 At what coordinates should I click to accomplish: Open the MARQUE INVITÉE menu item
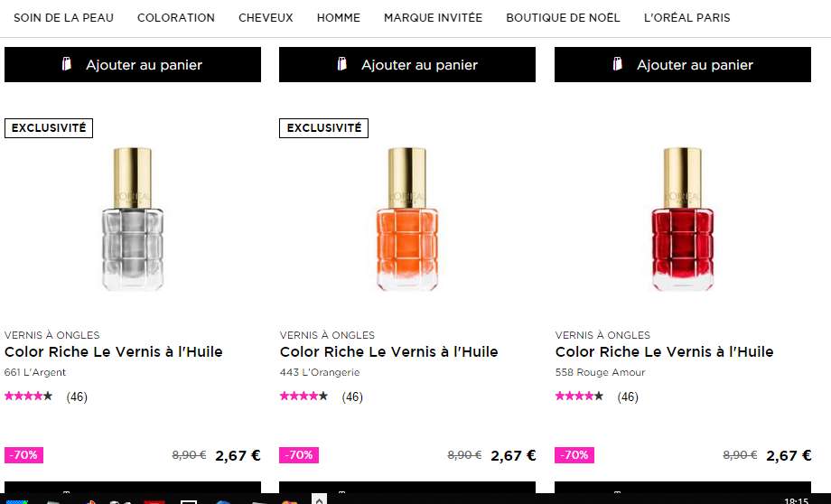433,17
